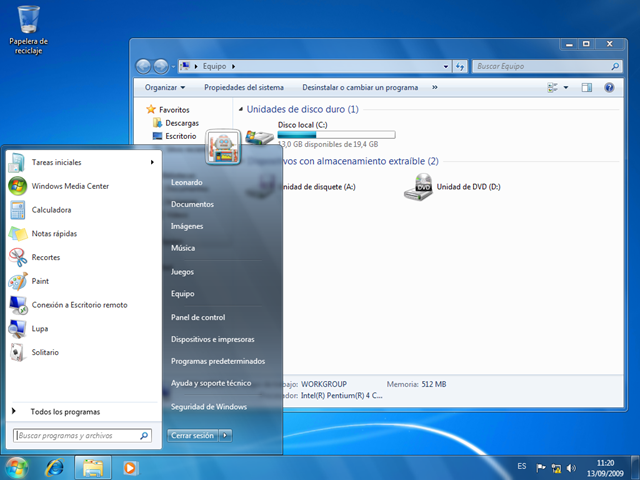The image size is (640, 480).
Task: Click Equipo in Start menu right pane
Action: [182, 293]
